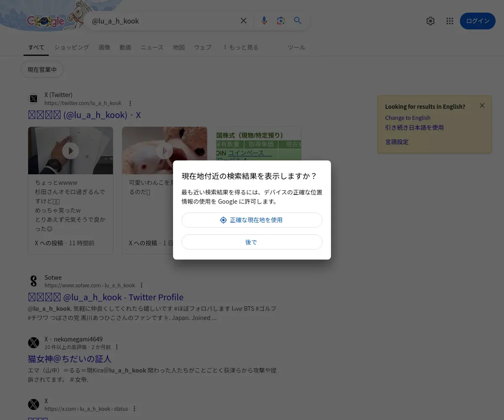Switch to the 地図 tab
The image size is (504, 420).
pyautogui.click(x=179, y=47)
